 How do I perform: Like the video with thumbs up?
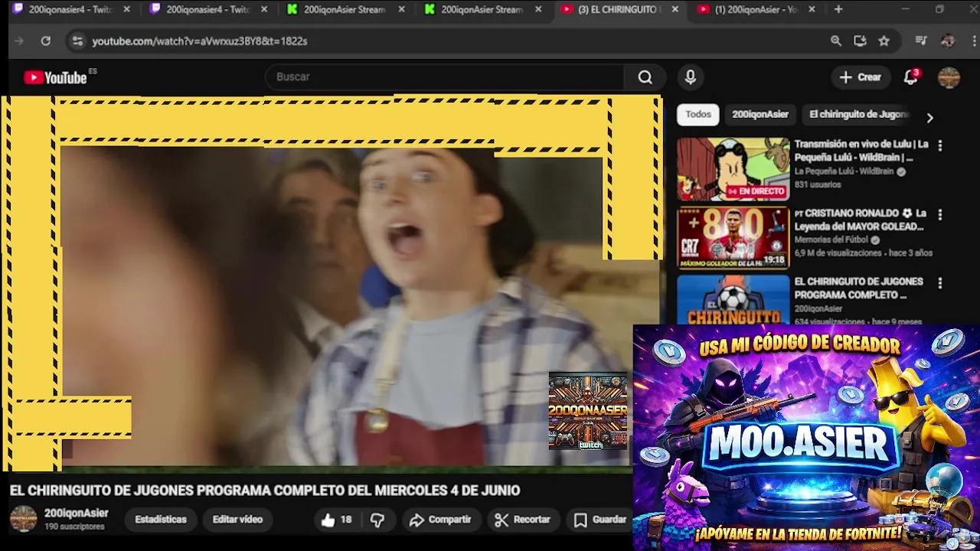coord(336,520)
